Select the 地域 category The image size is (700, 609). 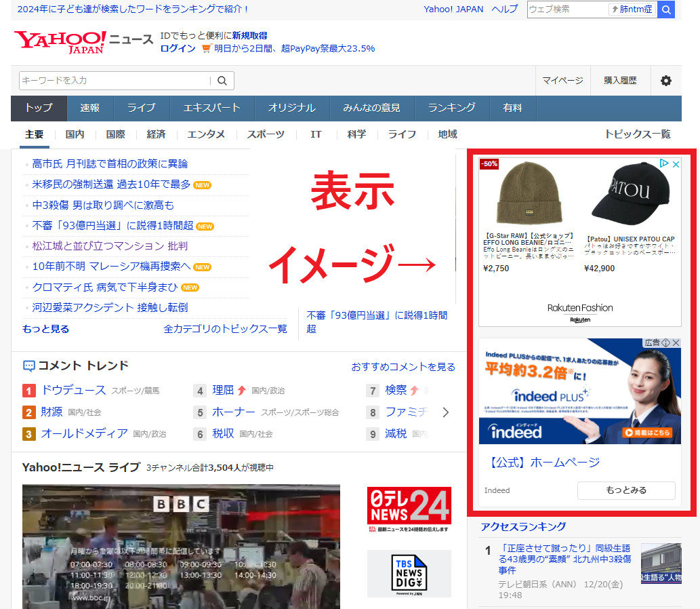[447, 134]
